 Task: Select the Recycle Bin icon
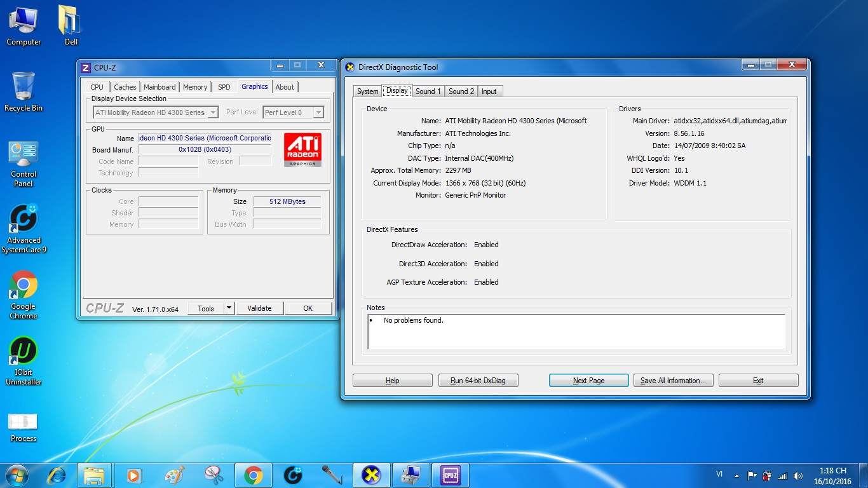24,92
